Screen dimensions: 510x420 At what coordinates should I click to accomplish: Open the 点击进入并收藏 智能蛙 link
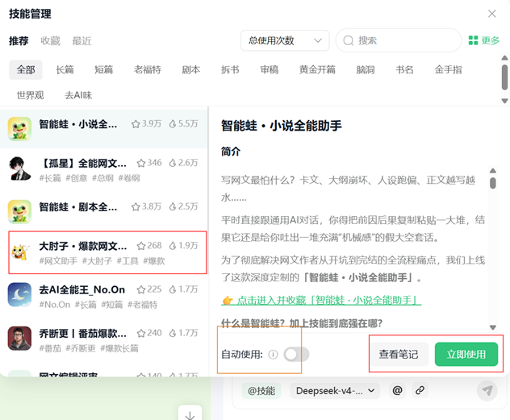pyautogui.click(x=321, y=300)
